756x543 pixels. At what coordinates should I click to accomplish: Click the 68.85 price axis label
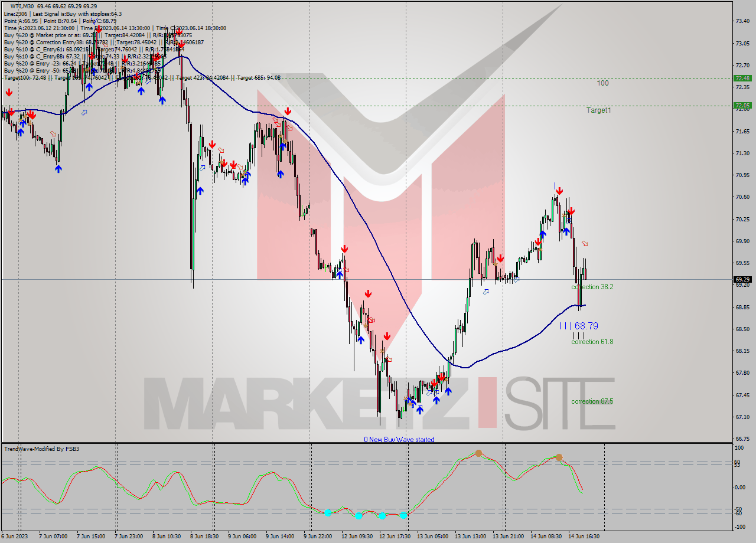[x=743, y=307]
